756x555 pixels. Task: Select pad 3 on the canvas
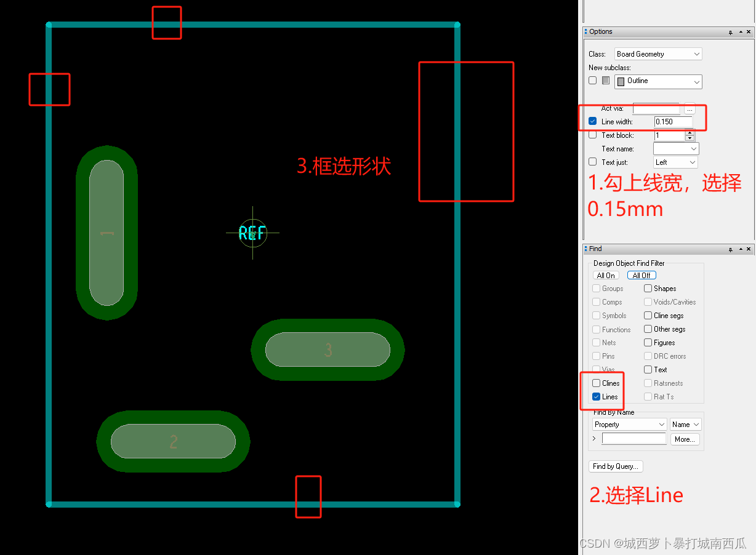(x=328, y=349)
